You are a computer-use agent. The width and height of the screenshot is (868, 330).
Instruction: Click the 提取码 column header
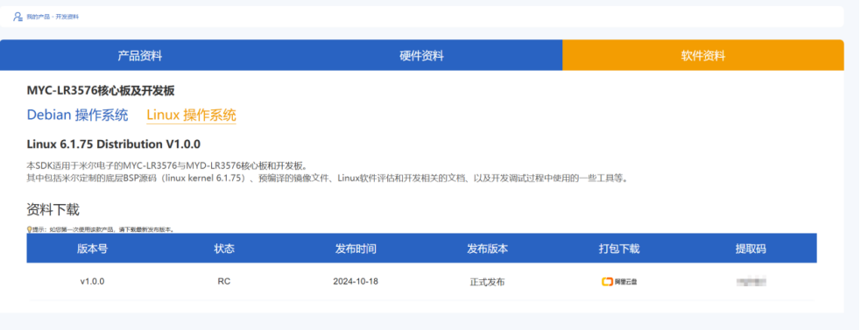coord(751,249)
